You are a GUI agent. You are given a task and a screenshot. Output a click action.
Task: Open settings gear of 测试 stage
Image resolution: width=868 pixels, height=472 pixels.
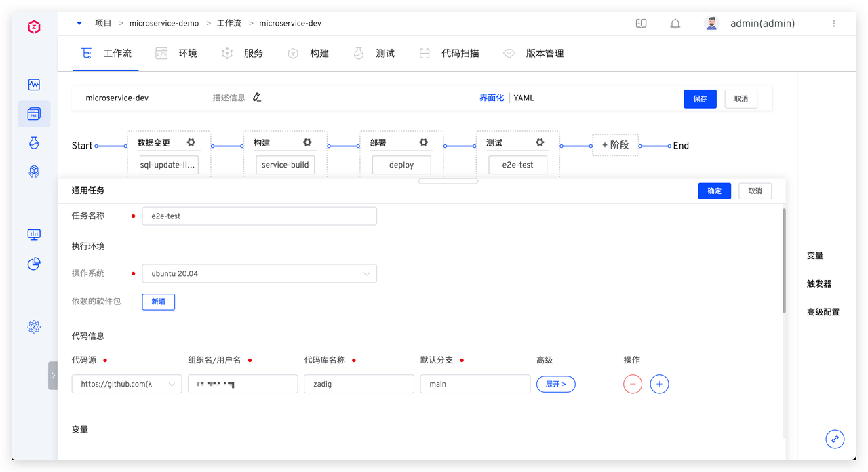[x=540, y=142]
